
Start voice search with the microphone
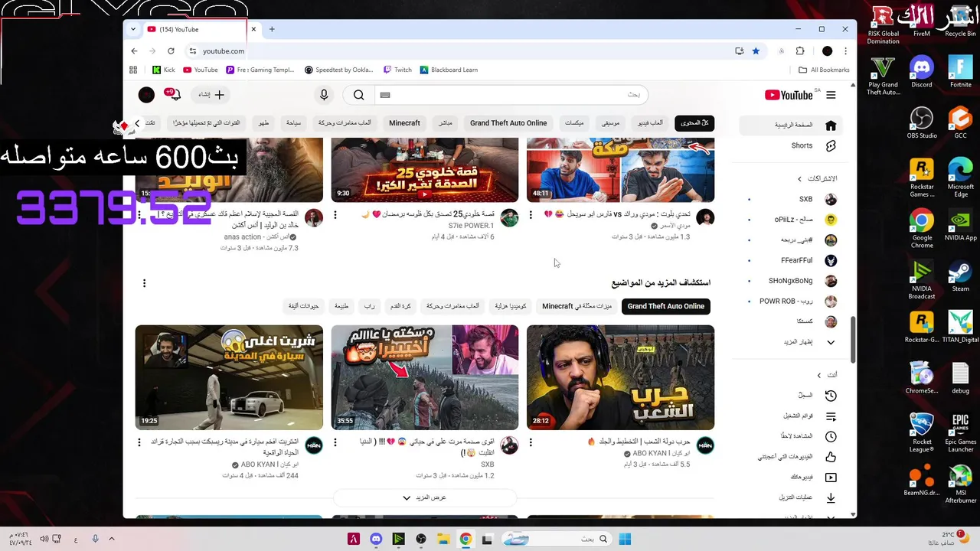[x=324, y=95]
